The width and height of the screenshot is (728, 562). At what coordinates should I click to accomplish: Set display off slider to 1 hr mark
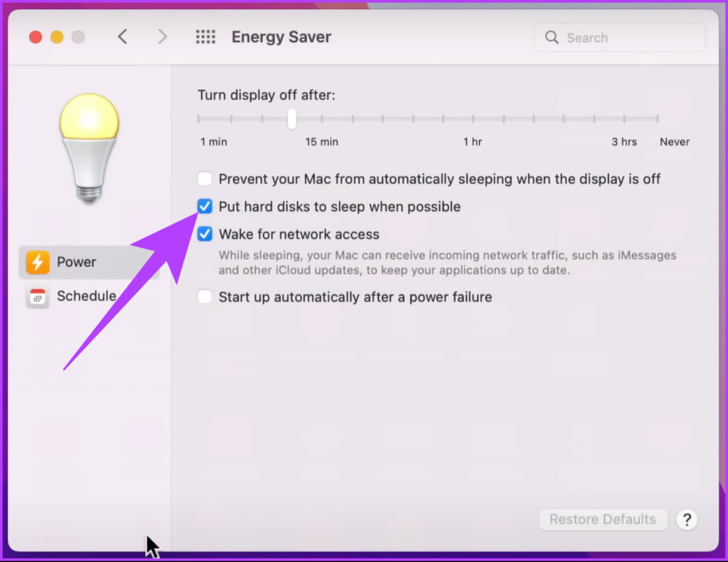(x=473, y=119)
